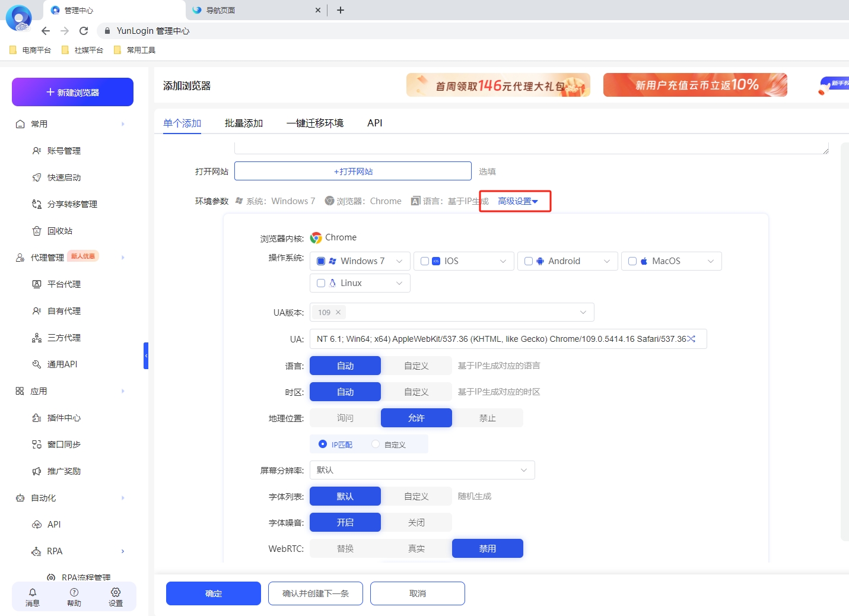Click 确认并创建下一条 button
Image resolution: width=849 pixels, height=616 pixels.
[x=316, y=593]
